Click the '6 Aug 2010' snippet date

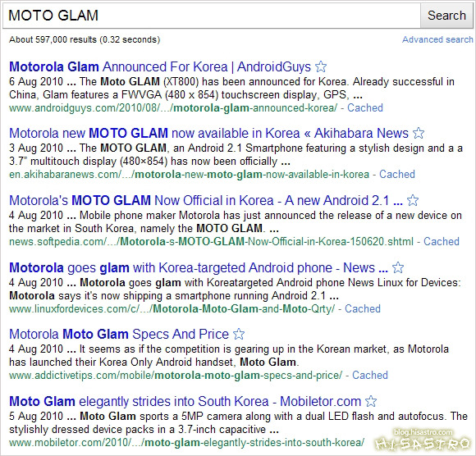[36, 81]
